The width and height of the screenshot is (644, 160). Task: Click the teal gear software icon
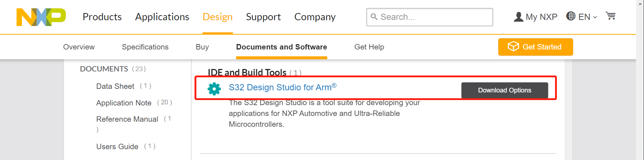(214, 88)
